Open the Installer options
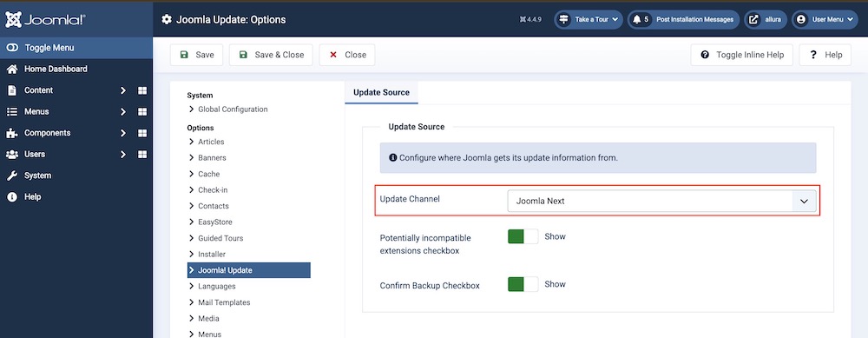Viewport: 868px width, 338px height. click(212, 255)
